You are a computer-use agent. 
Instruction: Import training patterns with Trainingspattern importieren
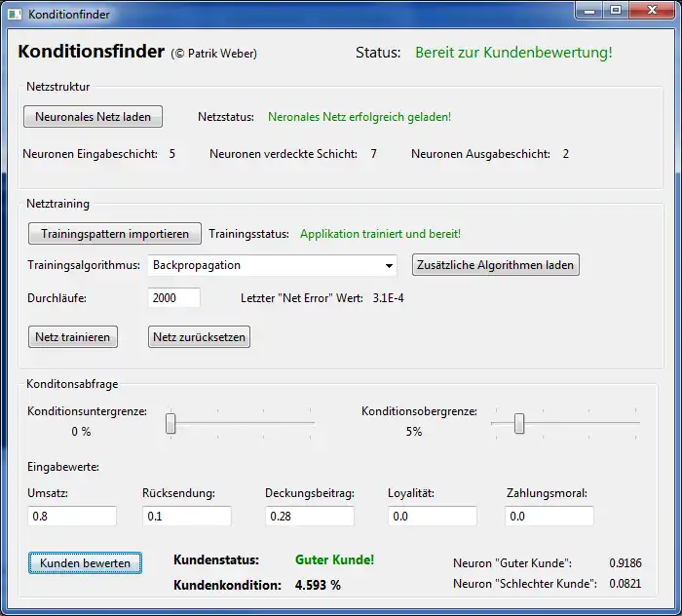115,234
